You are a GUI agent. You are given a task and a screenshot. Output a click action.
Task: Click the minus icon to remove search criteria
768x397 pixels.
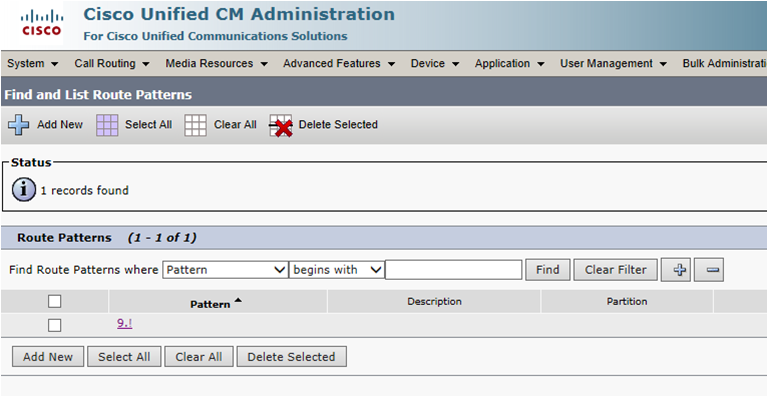coord(709,270)
